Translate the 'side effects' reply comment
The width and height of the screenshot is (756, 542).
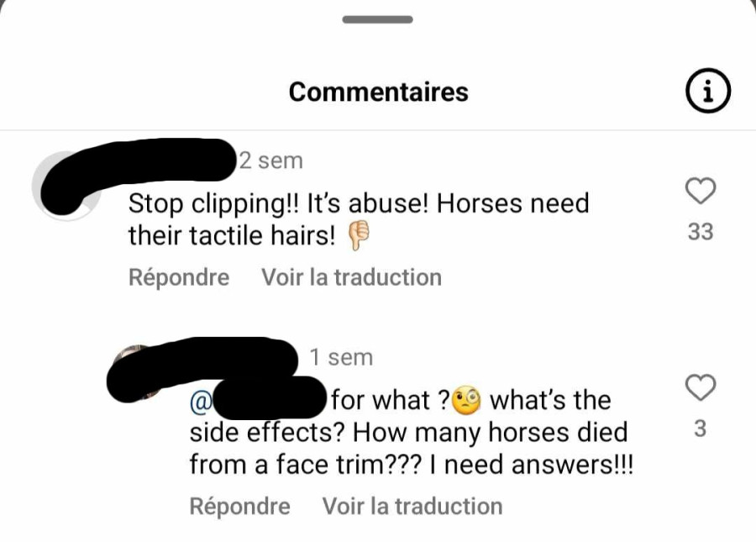point(412,507)
